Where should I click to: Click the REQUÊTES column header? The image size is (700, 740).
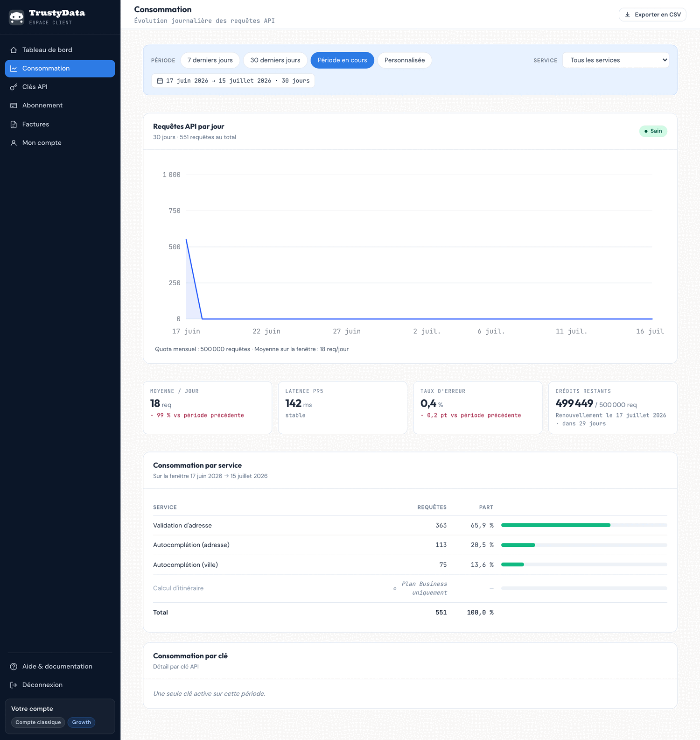click(x=432, y=507)
